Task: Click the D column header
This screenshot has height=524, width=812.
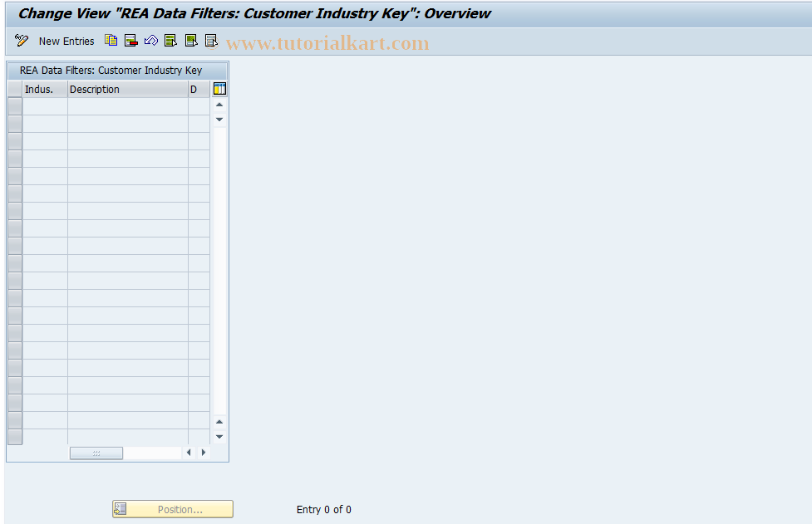Action: tap(199, 89)
